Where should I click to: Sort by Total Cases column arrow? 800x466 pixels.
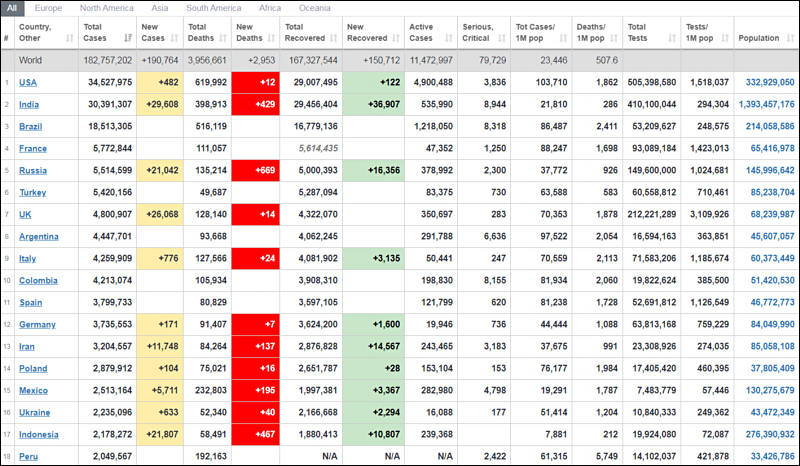pyautogui.click(x=128, y=38)
